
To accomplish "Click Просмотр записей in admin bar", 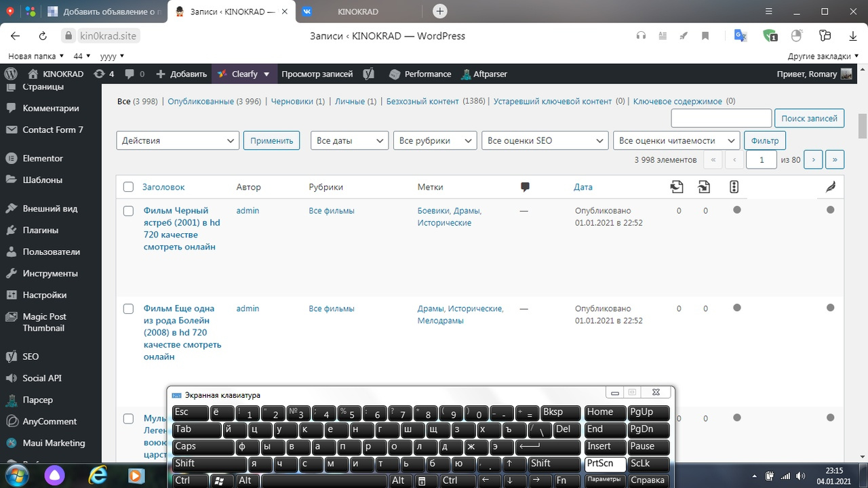I will [317, 74].
